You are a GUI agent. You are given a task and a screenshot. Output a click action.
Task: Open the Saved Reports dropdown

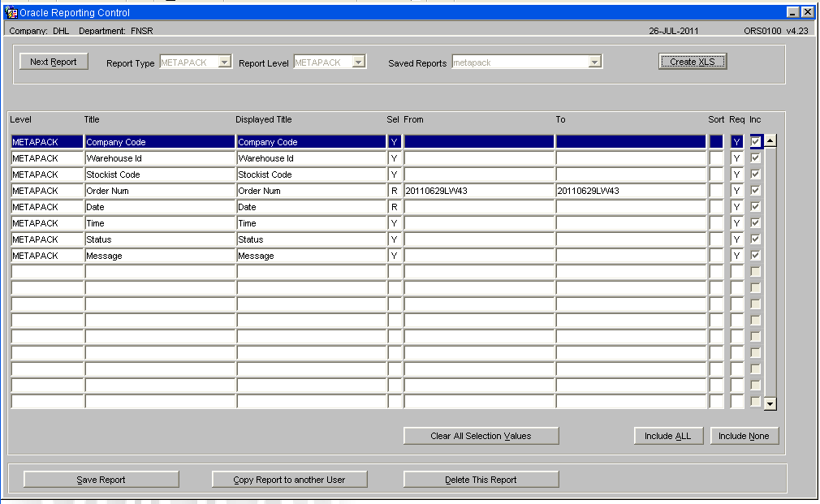tap(594, 62)
